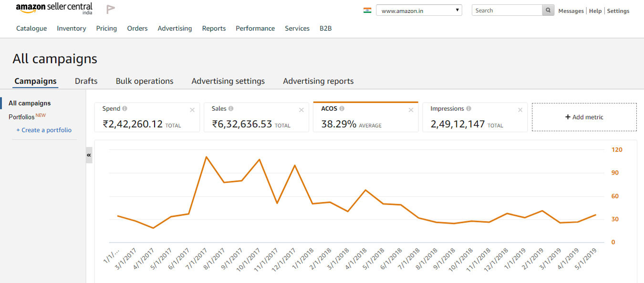Switch to the Advertising reports tab

click(x=318, y=81)
